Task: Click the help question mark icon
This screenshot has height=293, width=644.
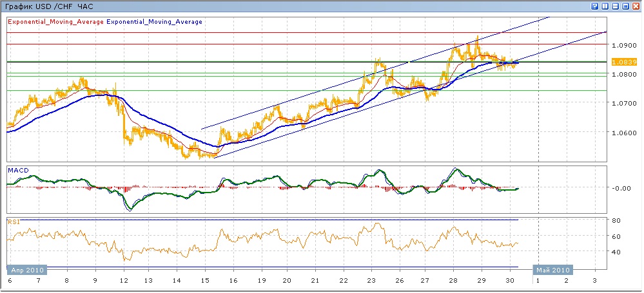Action: coord(595,6)
